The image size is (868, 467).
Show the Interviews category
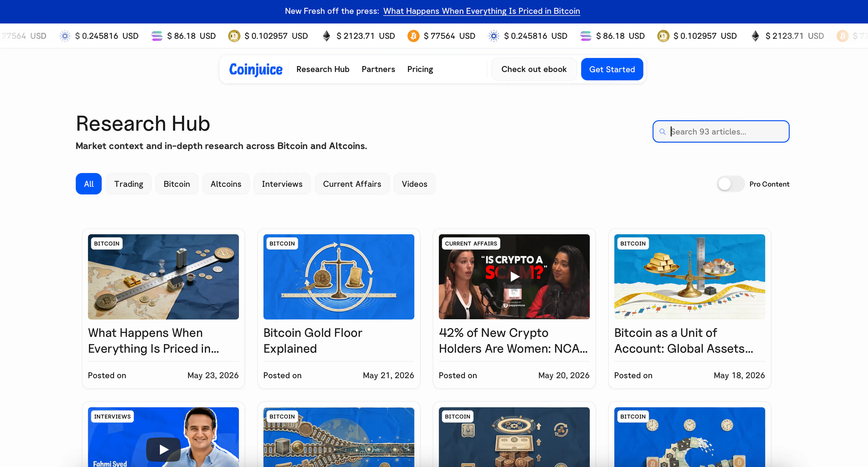(x=282, y=184)
